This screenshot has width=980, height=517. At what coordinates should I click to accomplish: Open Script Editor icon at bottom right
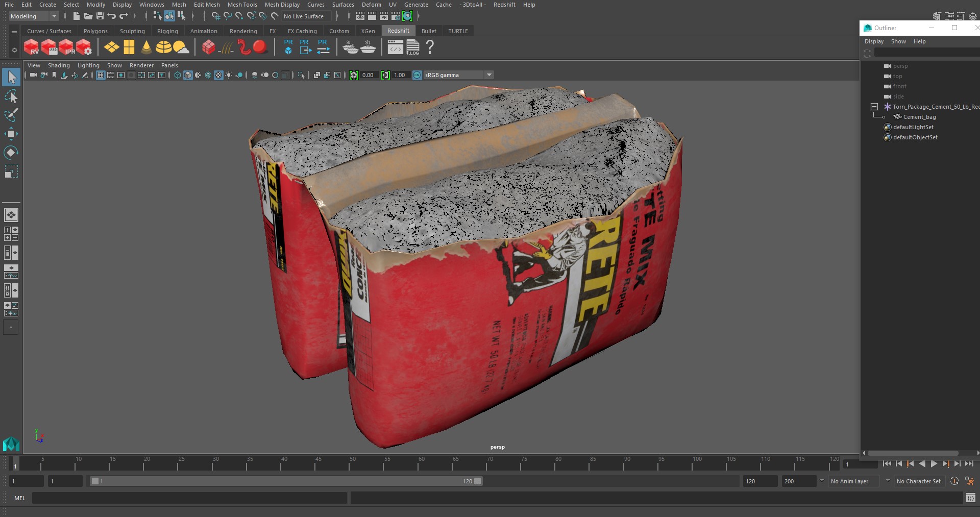pyautogui.click(x=971, y=498)
